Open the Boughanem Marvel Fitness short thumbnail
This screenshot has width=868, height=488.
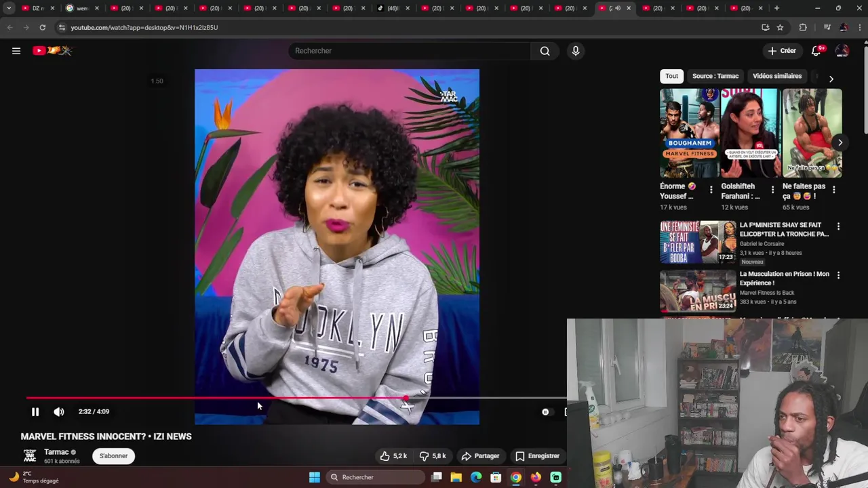pos(690,133)
